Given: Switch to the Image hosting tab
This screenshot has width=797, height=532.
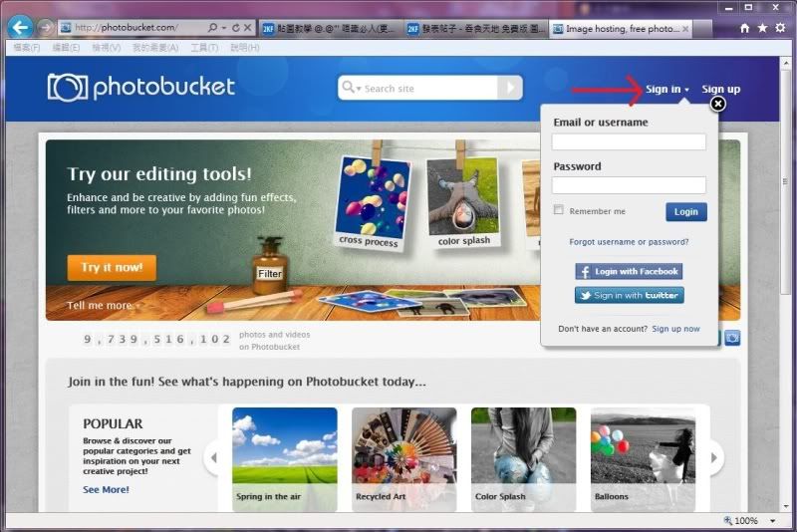Looking at the screenshot, I should pyautogui.click(x=621, y=29).
